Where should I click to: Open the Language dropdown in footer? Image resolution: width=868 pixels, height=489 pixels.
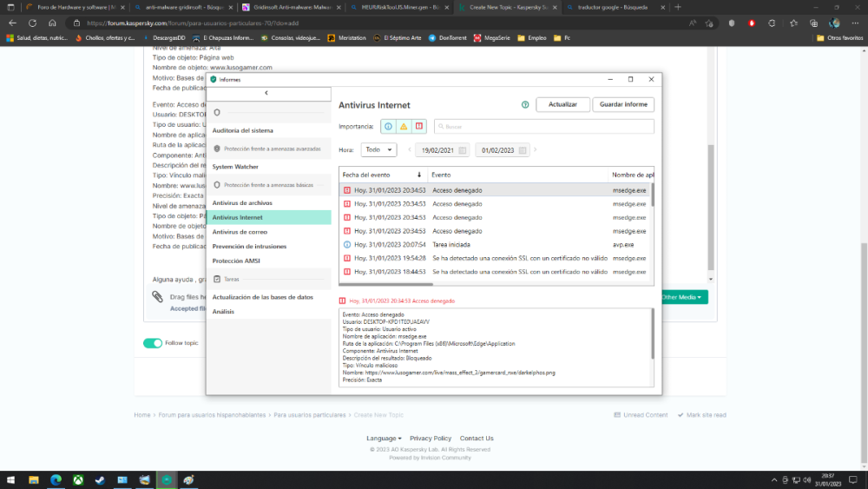[384, 438]
